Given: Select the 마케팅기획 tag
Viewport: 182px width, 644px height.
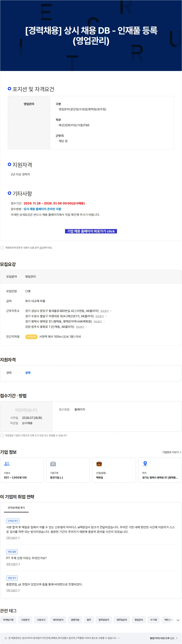Looking at the screenshot, I should 8,620.
